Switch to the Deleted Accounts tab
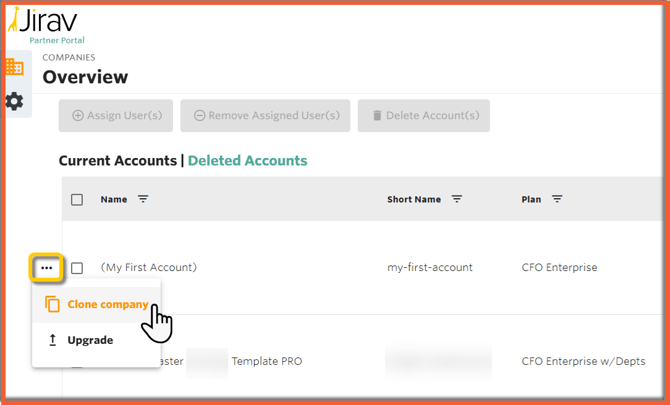Screen dimensions: 670x405 click(x=247, y=161)
